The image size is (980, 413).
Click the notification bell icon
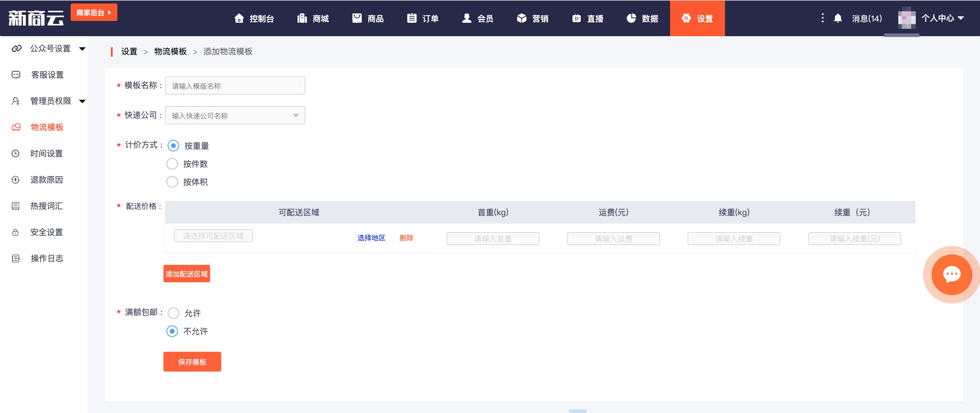tap(838, 18)
